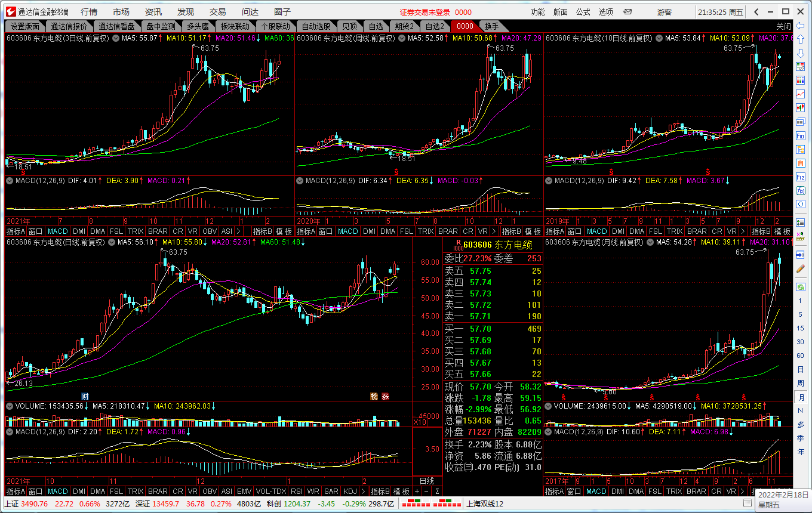Viewport: 812px width, 513px height.
Task: Switch to 1-minute period in sidebar
Action: point(801,301)
